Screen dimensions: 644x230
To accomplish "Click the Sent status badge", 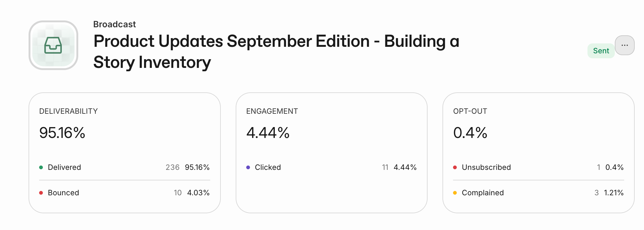I will [601, 51].
